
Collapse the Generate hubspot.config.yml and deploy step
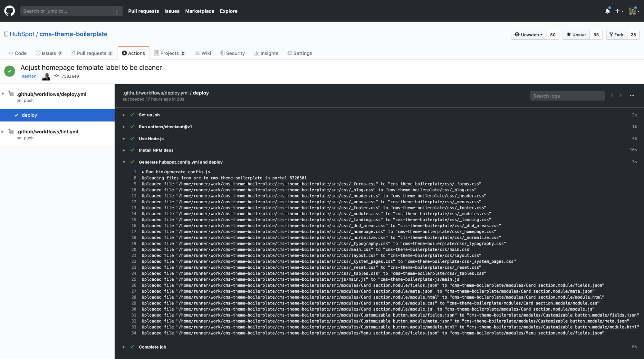pos(124,162)
